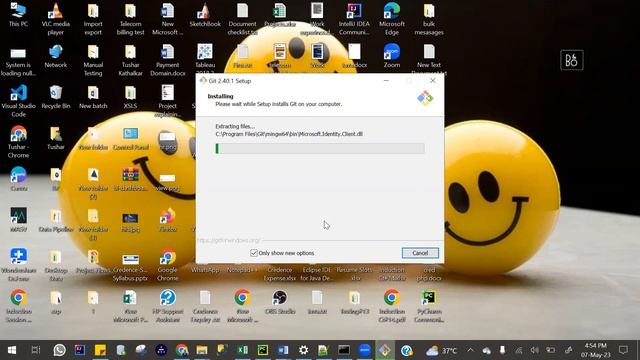Open WhatsApp from the taskbar

pos(59,350)
